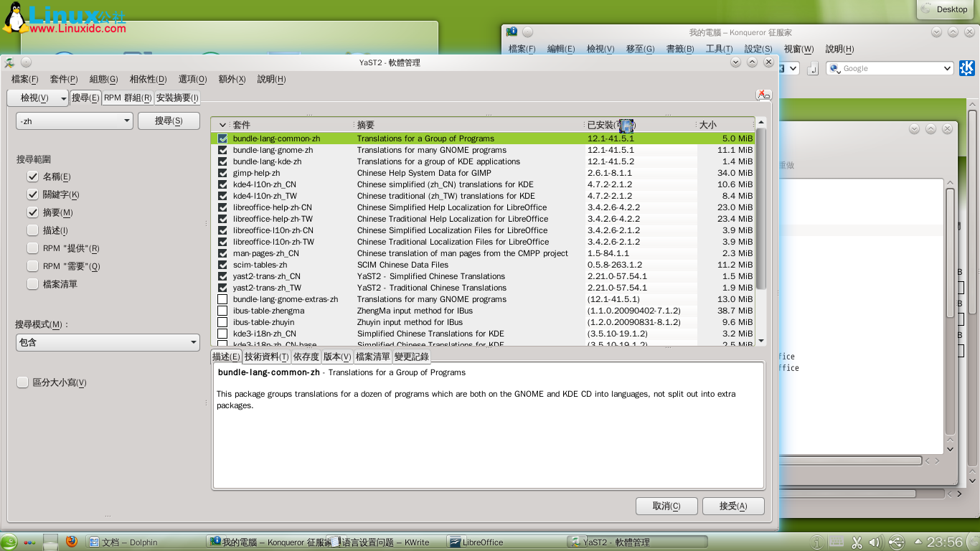Switch to the KWrite task in the taskbar
This screenshot has height=551, width=980.
(x=386, y=542)
